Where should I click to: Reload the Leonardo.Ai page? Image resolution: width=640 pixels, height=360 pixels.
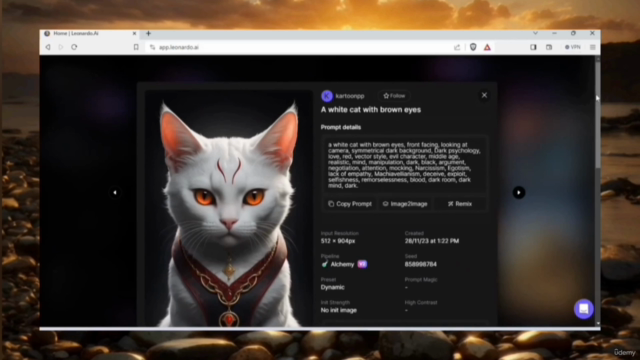click(x=74, y=47)
